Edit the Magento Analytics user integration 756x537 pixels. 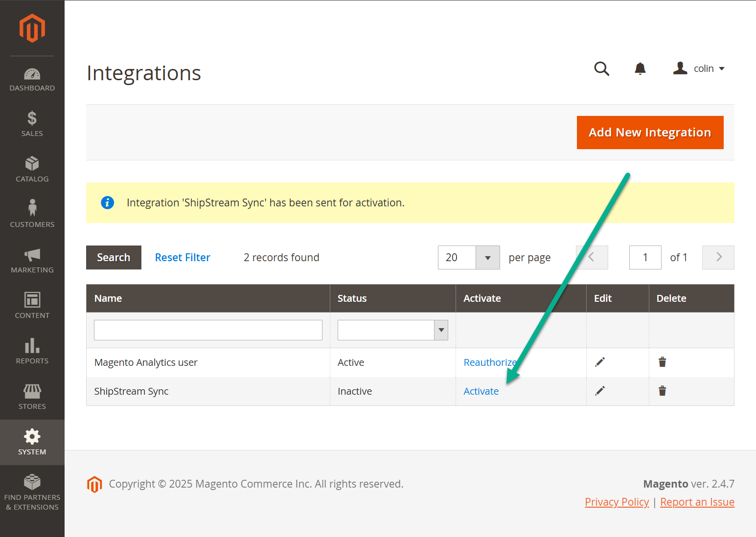[600, 362]
